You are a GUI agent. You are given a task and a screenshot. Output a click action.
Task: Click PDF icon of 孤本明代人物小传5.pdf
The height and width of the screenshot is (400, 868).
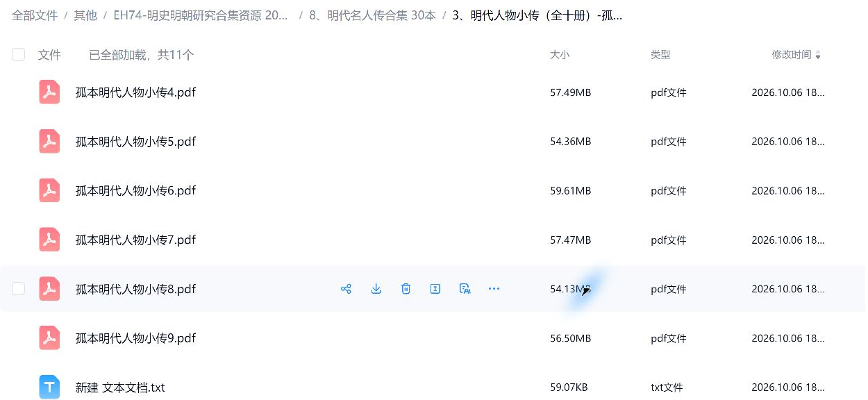point(49,142)
